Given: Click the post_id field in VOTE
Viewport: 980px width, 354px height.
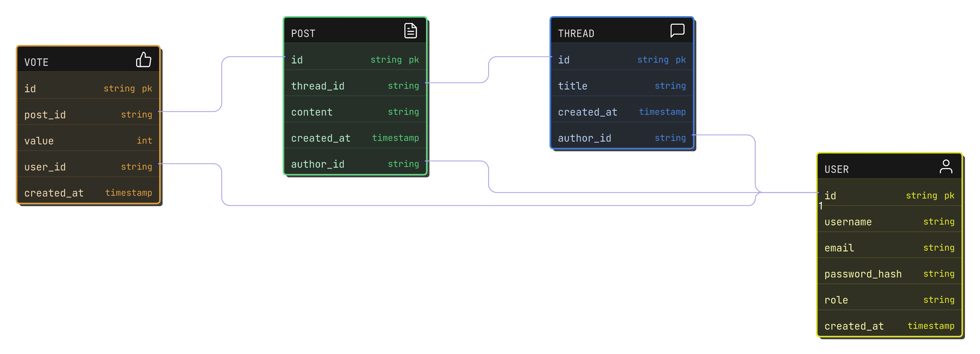Looking at the screenshot, I should (x=45, y=115).
